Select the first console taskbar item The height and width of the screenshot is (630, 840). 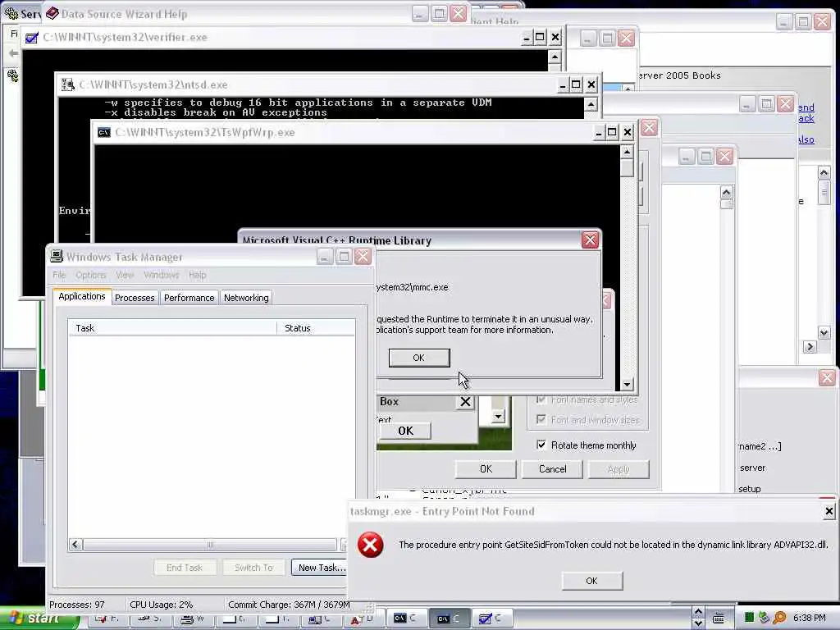pos(405,619)
